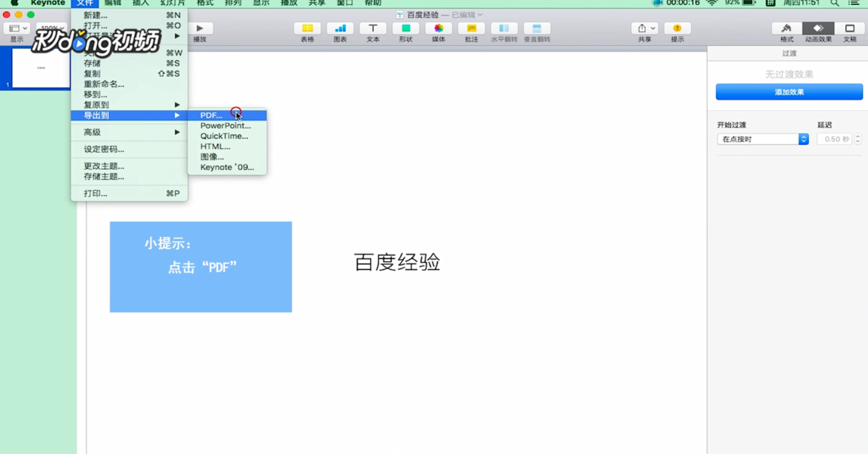Image resolution: width=868 pixels, height=454 pixels.
Task: Choose 新建… from the File menu
Action: 129,15
